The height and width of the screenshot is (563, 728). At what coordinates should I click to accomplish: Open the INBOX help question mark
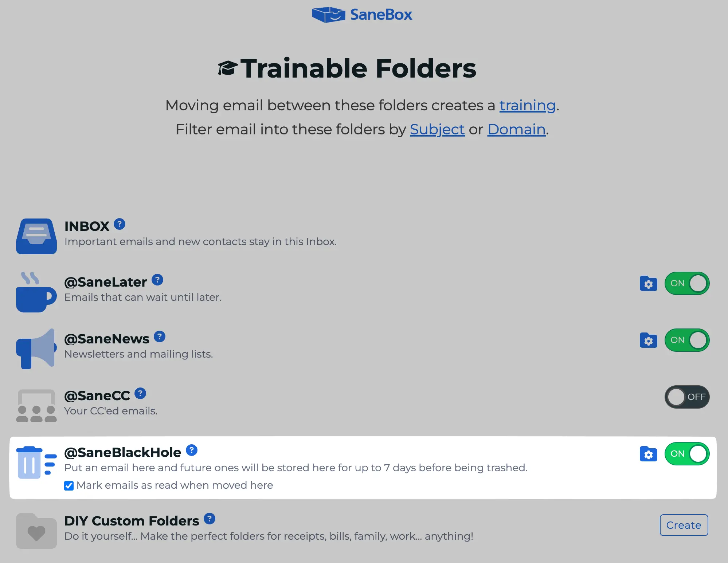(x=120, y=224)
